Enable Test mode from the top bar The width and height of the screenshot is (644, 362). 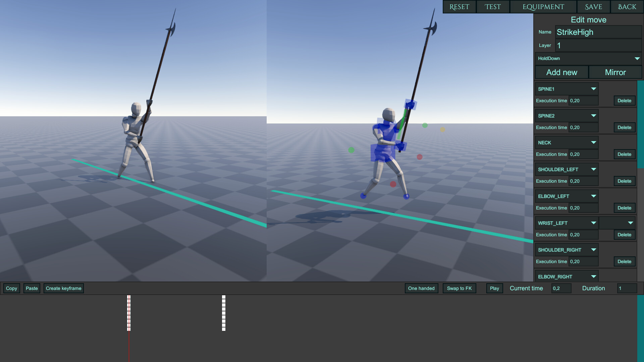492,7
